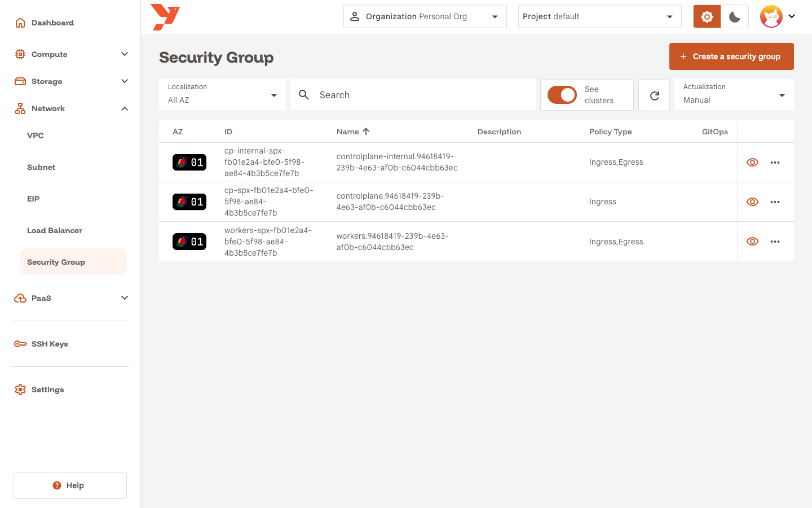The image size is (812, 508).
Task: Click name workers.94618419-239b text
Action: (x=392, y=242)
